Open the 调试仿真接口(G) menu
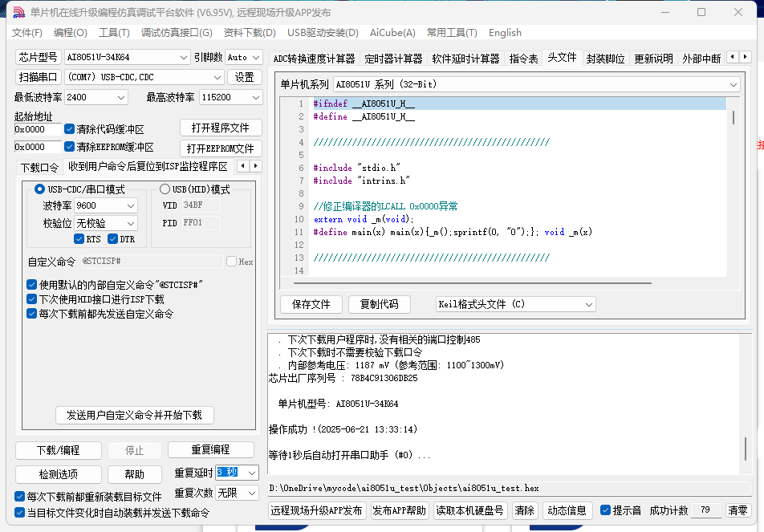Screen dimensions: 764x532 pos(177,33)
